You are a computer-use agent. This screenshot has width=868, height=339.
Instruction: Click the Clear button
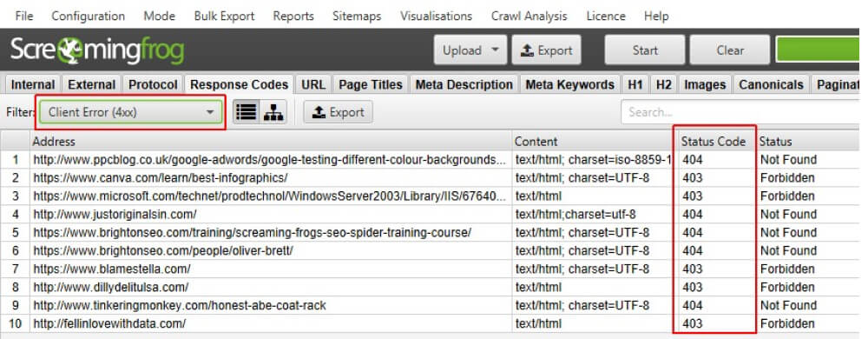pos(730,50)
